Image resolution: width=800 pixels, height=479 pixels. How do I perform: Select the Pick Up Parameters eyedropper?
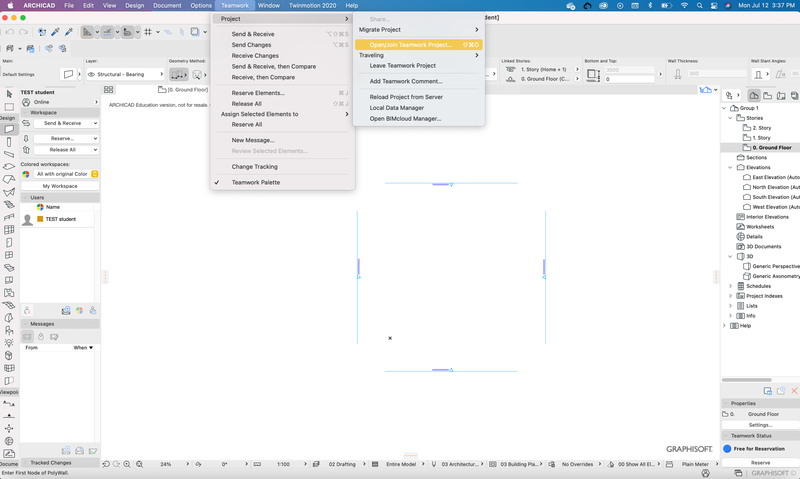click(x=56, y=32)
